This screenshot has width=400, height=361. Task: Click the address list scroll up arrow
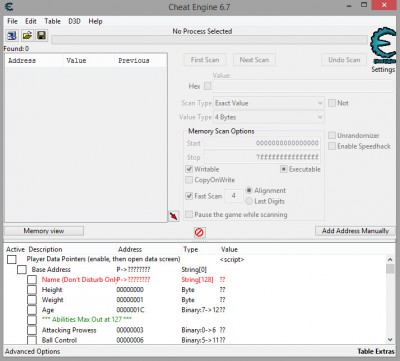(390, 259)
